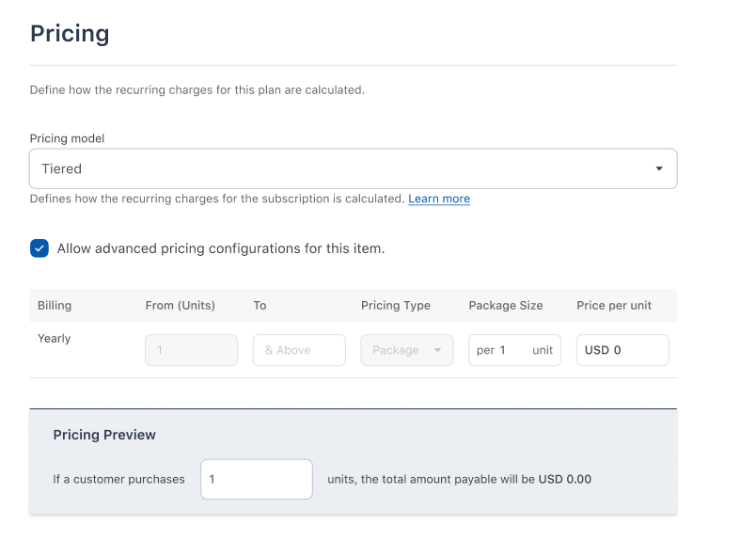
Task: Click the Price per unit USD 0 field
Action: [622, 349]
